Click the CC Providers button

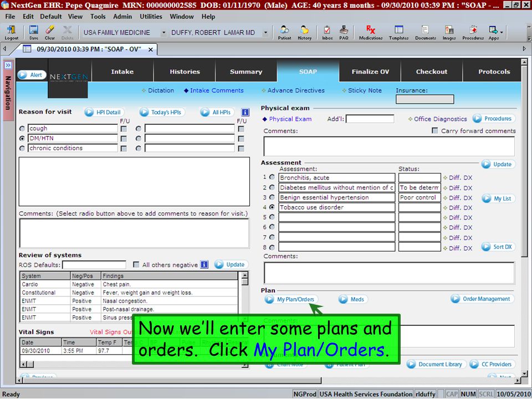click(x=492, y=365)
